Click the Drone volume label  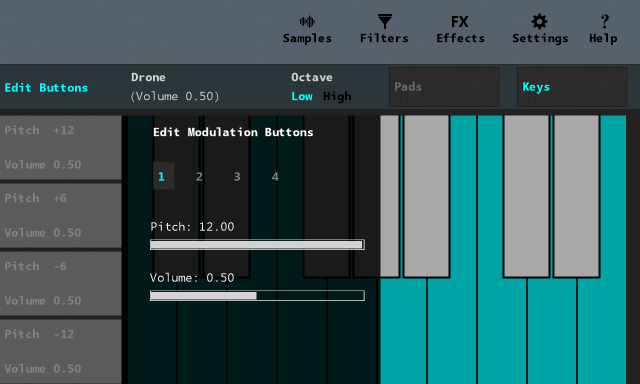175,96
